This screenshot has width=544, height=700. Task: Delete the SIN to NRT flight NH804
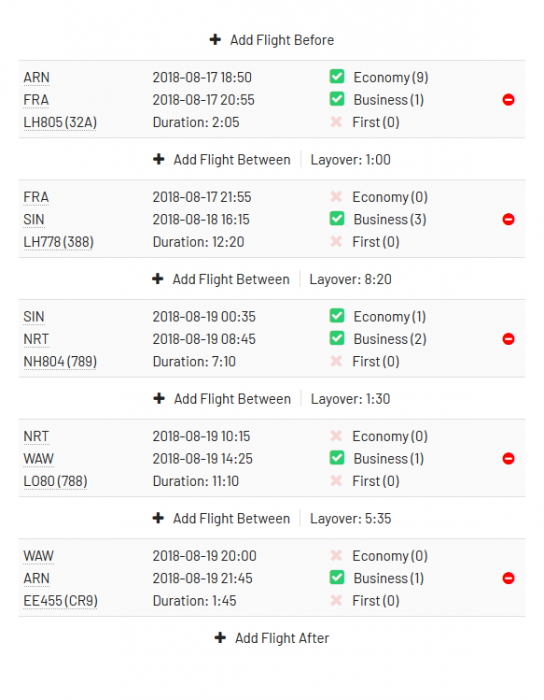(x=508, y=339)
